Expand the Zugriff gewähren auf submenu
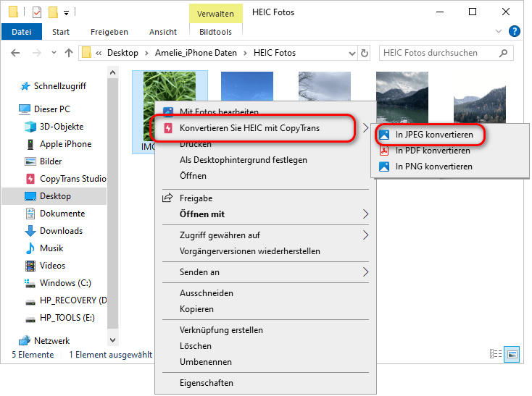The height and width of the screenshot is (396, 532). click(365, 235)
